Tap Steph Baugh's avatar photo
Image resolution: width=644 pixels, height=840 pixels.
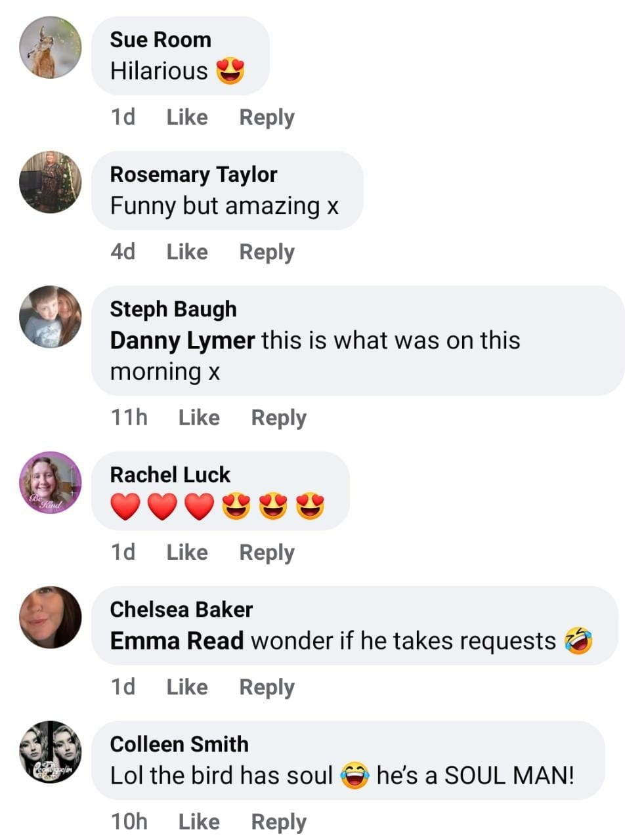pos(51,317)
